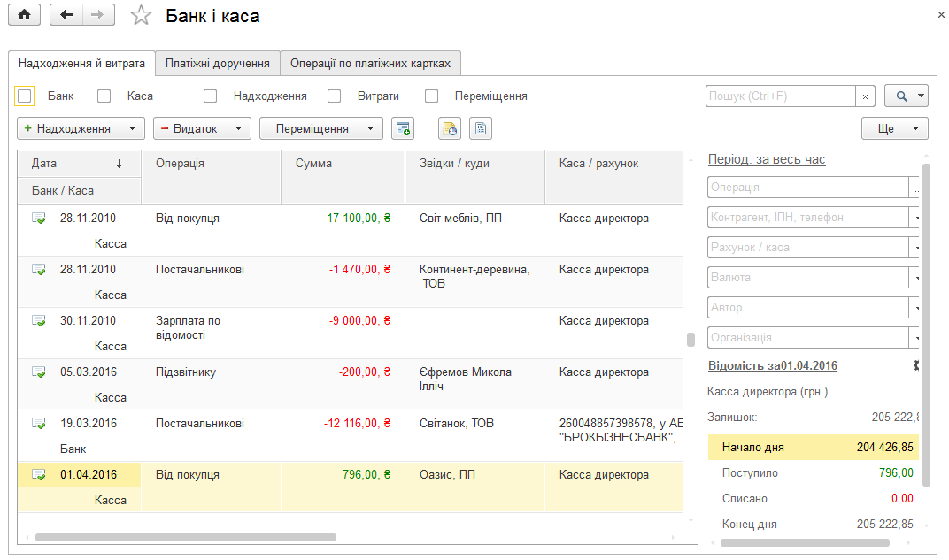Image resolution: width=949 pixels, height=560 pixels.
Task: Click the table vertical scrollbar thumb
Action: click(691, 339)
